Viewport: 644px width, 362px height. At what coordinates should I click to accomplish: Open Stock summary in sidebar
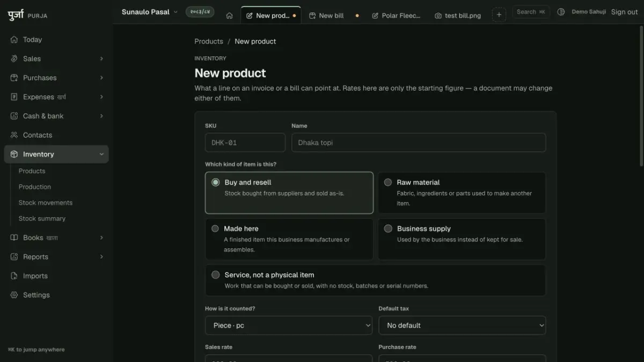pyautogui.click(x=42, y=218)
